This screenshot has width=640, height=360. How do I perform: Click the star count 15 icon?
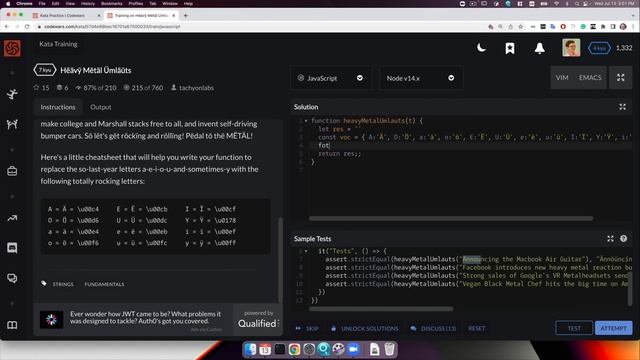point(36,87)
